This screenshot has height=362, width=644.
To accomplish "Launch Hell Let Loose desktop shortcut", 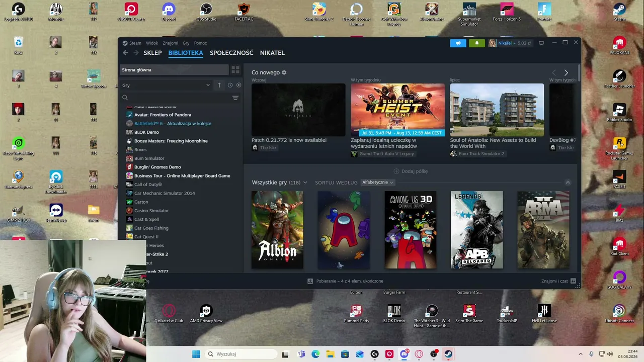I will 544,314.
